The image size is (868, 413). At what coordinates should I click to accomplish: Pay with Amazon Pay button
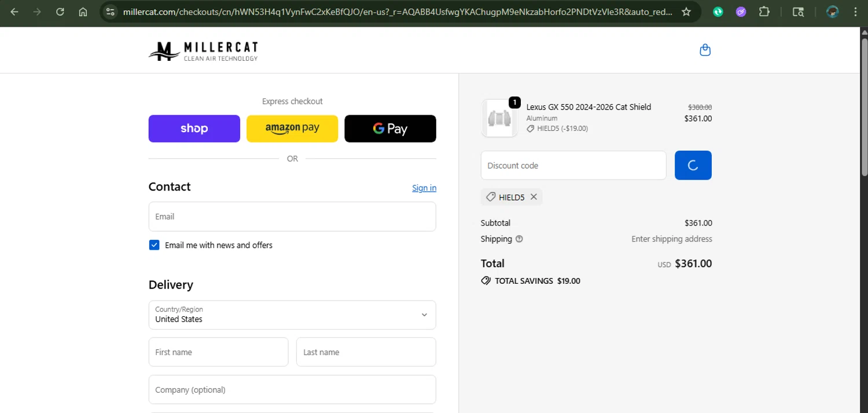pyautogui.click(x=292, y=129)
